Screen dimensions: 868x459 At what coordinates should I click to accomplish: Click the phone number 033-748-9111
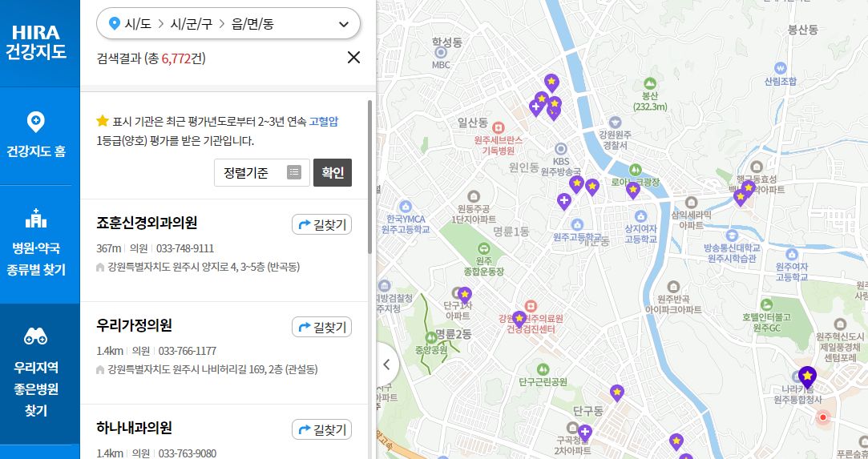[x=185, y=248]
